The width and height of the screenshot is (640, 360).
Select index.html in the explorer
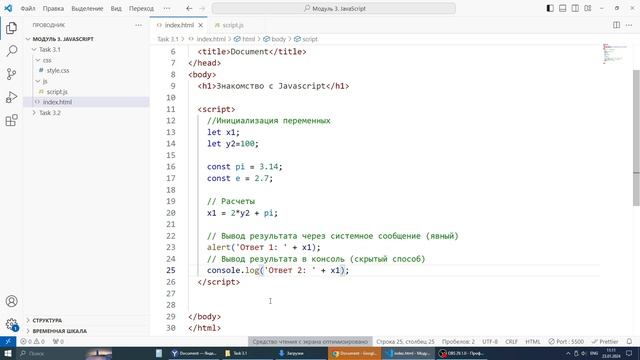[57, 102]
